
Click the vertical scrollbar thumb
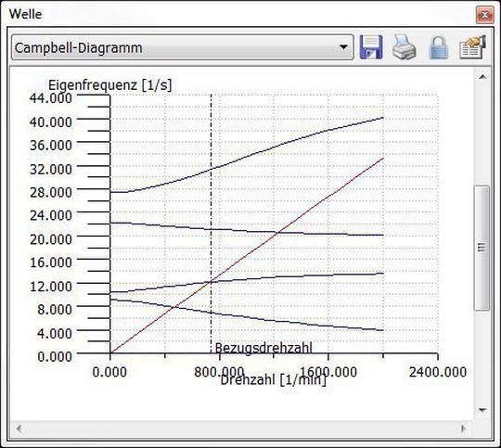click(x=482, y=248)
